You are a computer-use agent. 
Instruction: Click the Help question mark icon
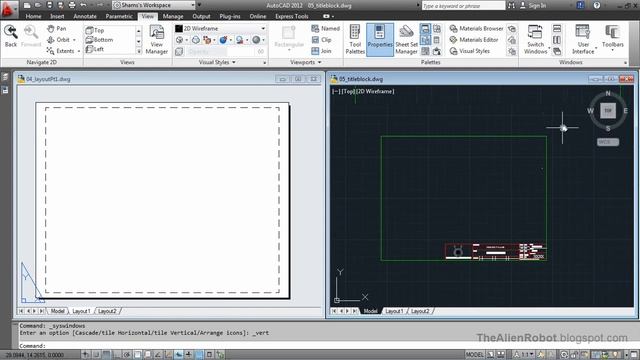[x=597, y=5]
